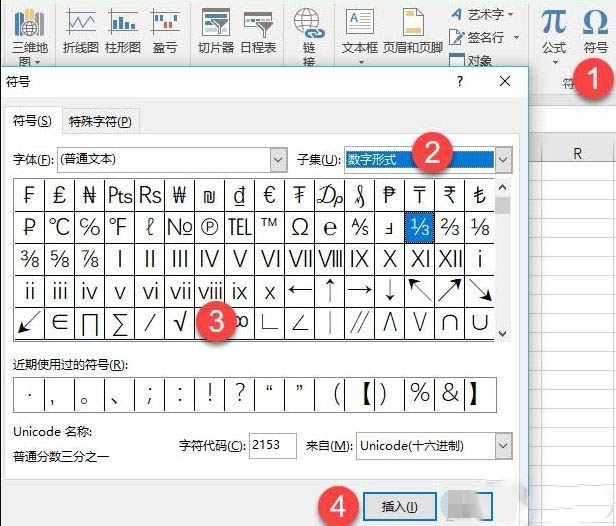
Task: Select the Numero № symbol
Action: [x=180, y=227]
